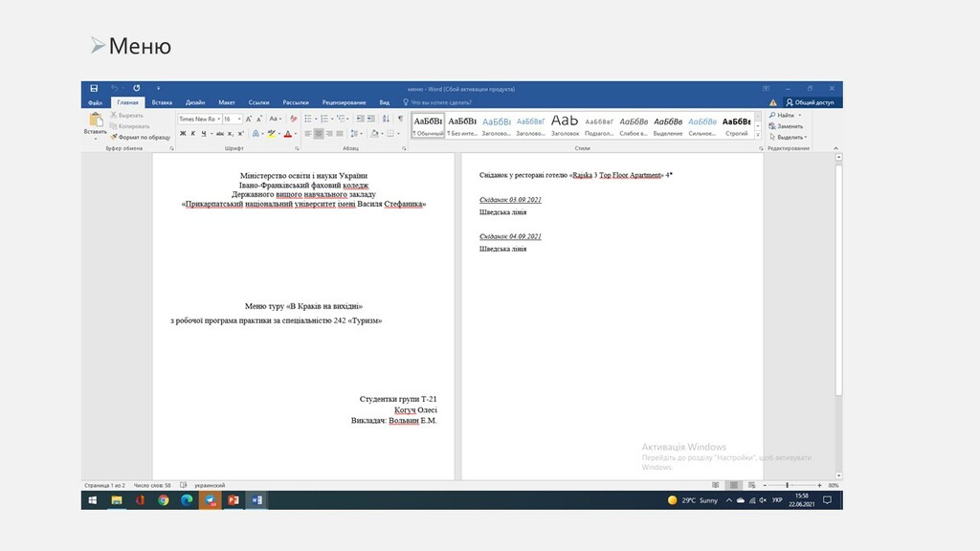
Task: Toggle bold (Ж) formatting
Action: pos(181,134)
